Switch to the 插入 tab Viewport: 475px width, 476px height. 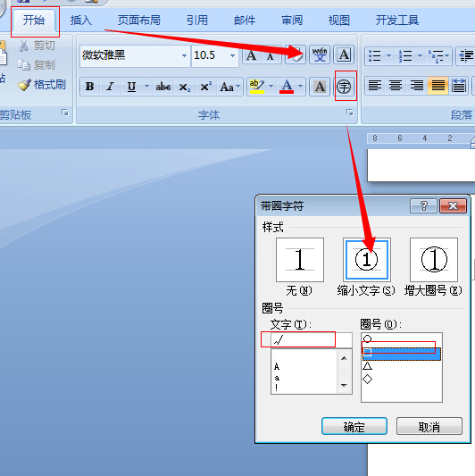81,21
